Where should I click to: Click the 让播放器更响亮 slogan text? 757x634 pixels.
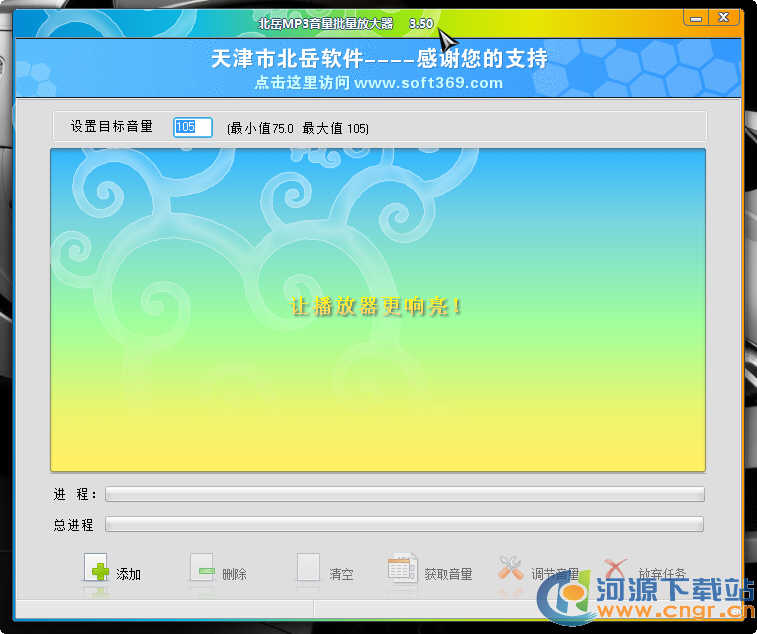[x=376, y=306]
